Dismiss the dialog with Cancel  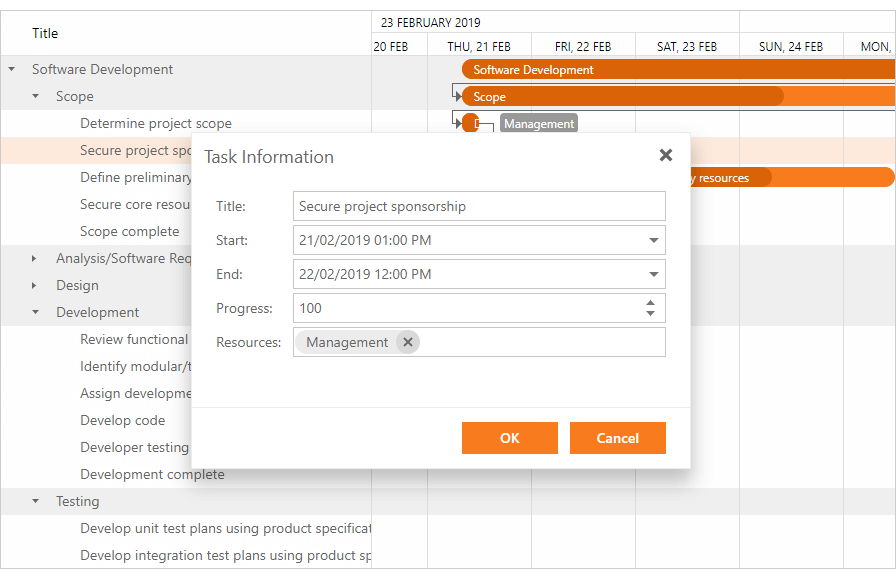[617, 438]
